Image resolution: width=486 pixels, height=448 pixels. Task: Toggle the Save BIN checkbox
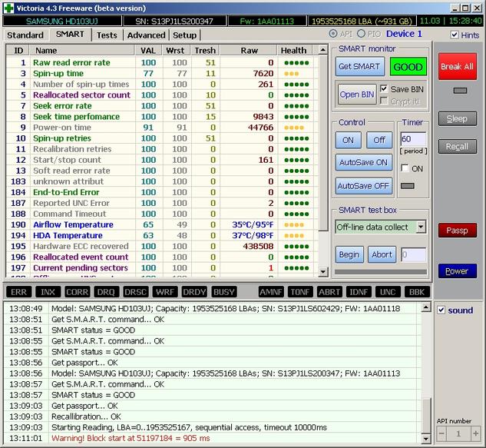(x=384, y=88)
